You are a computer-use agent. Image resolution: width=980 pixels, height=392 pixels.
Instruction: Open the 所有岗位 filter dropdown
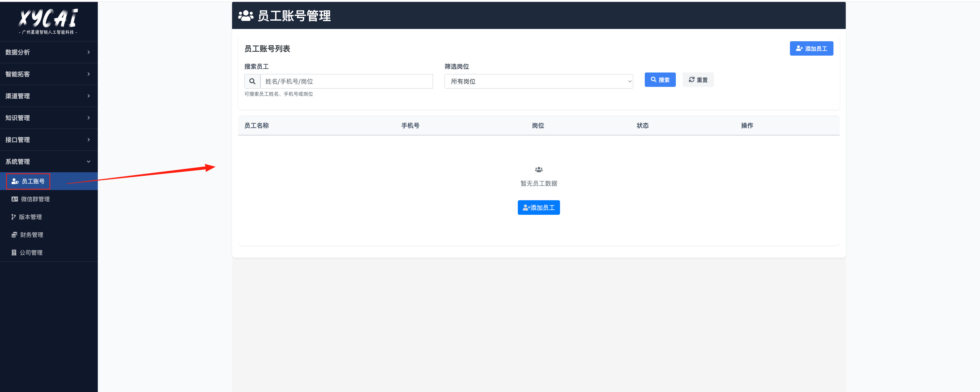(x=539, y=82)
